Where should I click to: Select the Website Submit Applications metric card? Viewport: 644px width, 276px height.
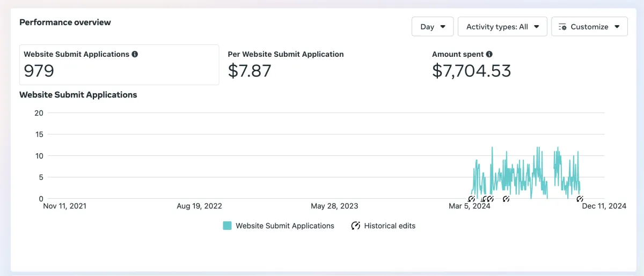(119, 65)
